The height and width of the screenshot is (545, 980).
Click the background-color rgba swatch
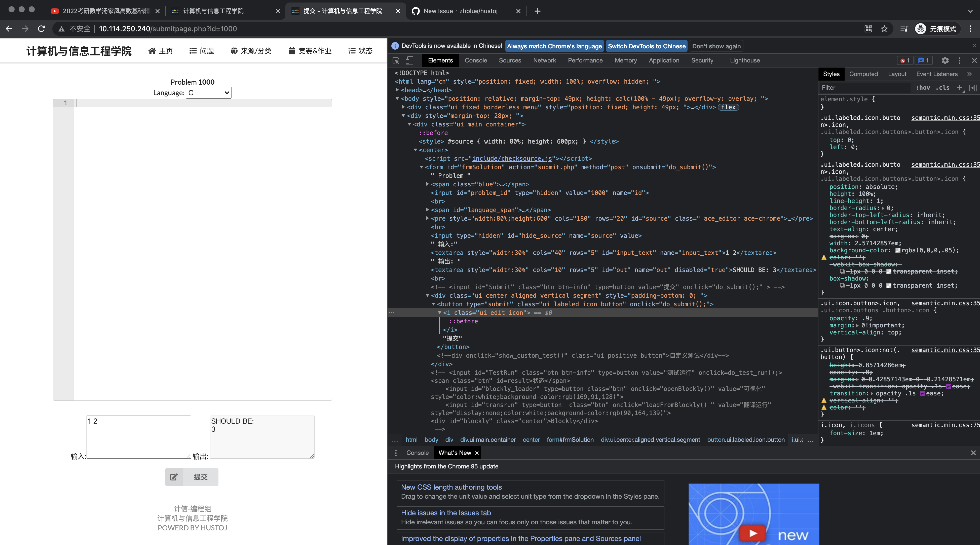tap(898, 250)
